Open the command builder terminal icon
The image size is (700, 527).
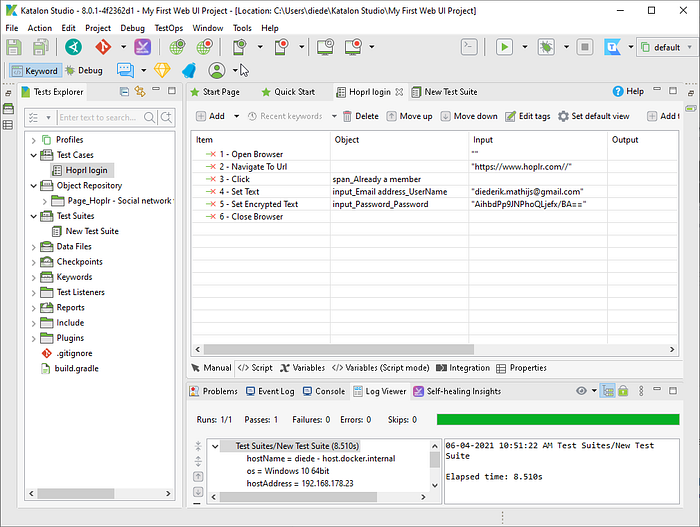click(x=469, y=47)
